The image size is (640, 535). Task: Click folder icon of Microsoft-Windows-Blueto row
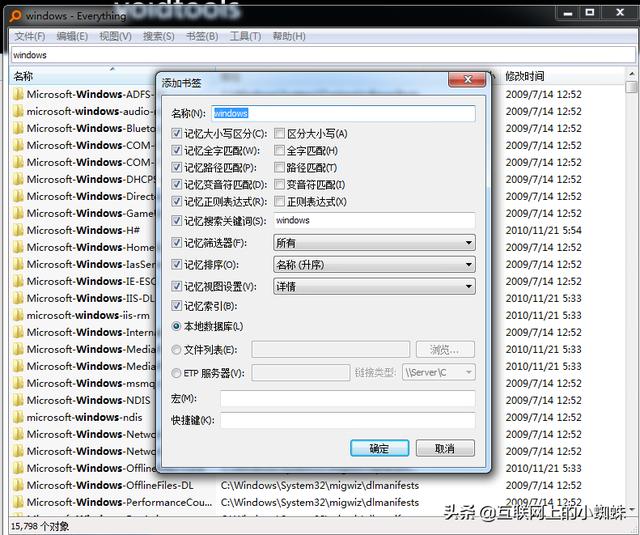[x=18, y=129]
